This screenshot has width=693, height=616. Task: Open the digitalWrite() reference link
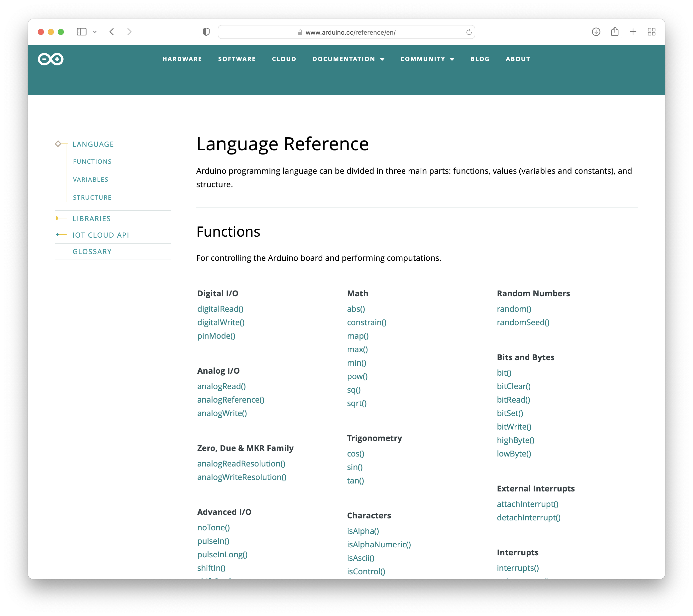pyautogui.click(x=221, y=322)
